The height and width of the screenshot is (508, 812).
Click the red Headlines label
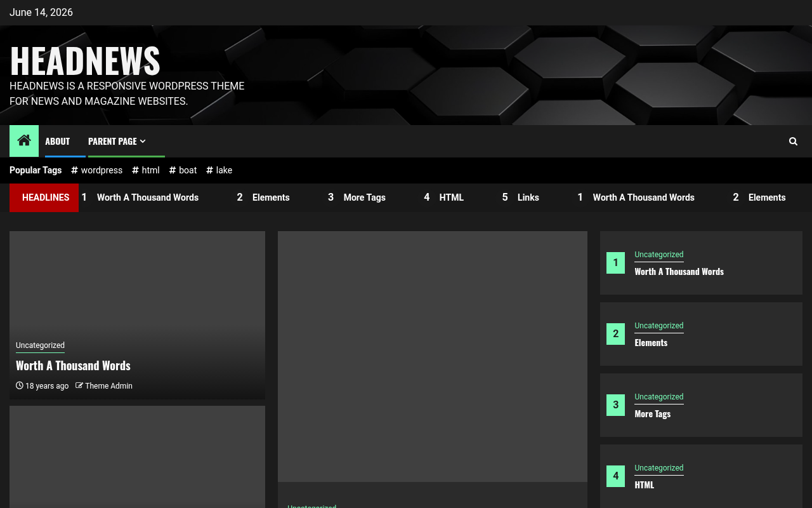(44, 197)
